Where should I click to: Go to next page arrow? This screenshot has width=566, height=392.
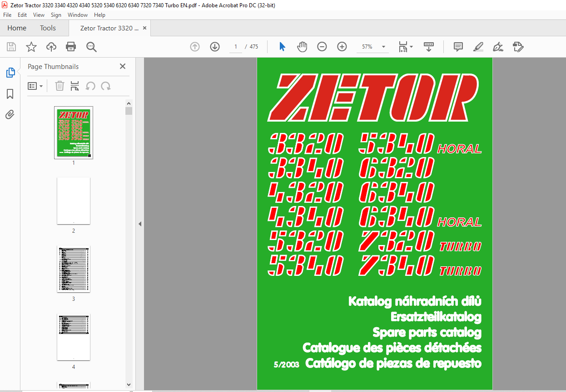click(x=215, y=47)
